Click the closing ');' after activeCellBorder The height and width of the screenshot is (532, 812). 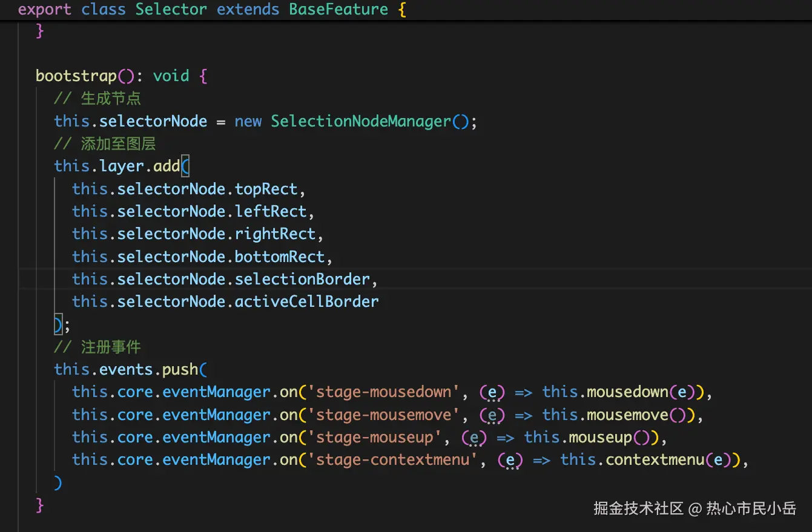click(x=62, y=325)
